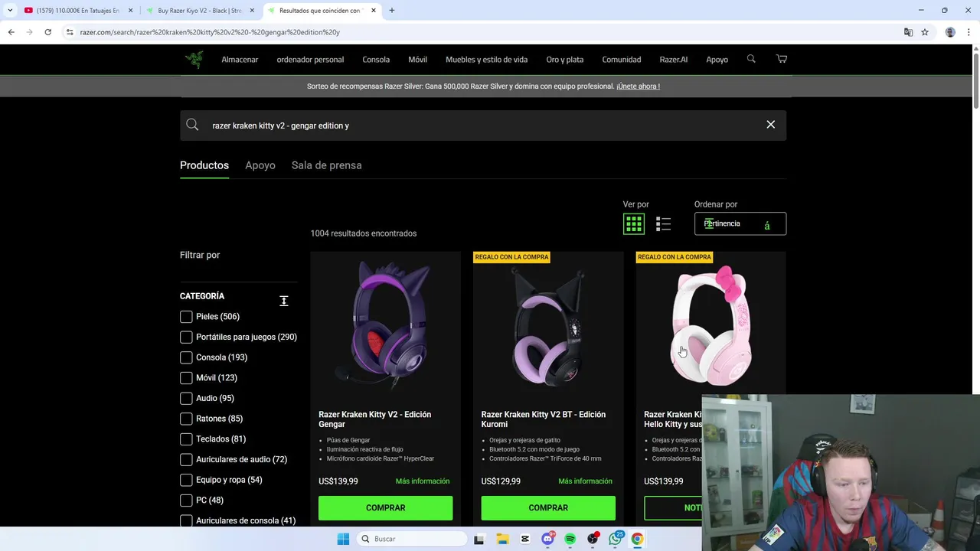Check the Consola (193) filter
This screenshot has height=551, width=980.
tap(186, 357)
